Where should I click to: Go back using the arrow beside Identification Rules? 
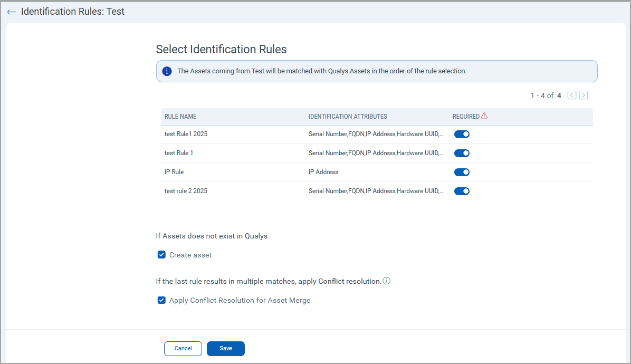pyautogui.click(x=11, y=12)
